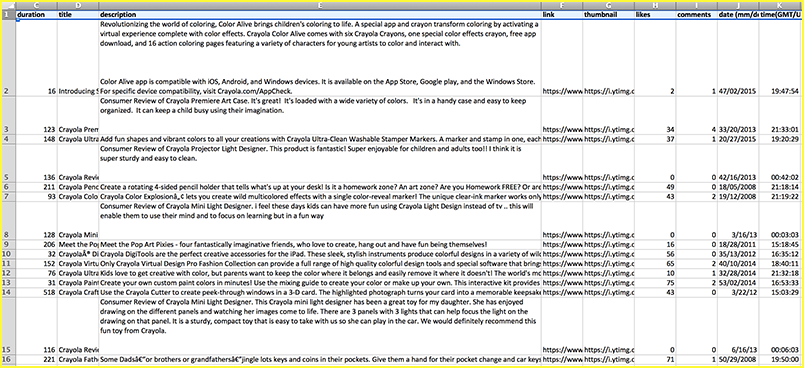Select column D header
The height and width of the screenshot is (368, 804).
tap(78, 6)
